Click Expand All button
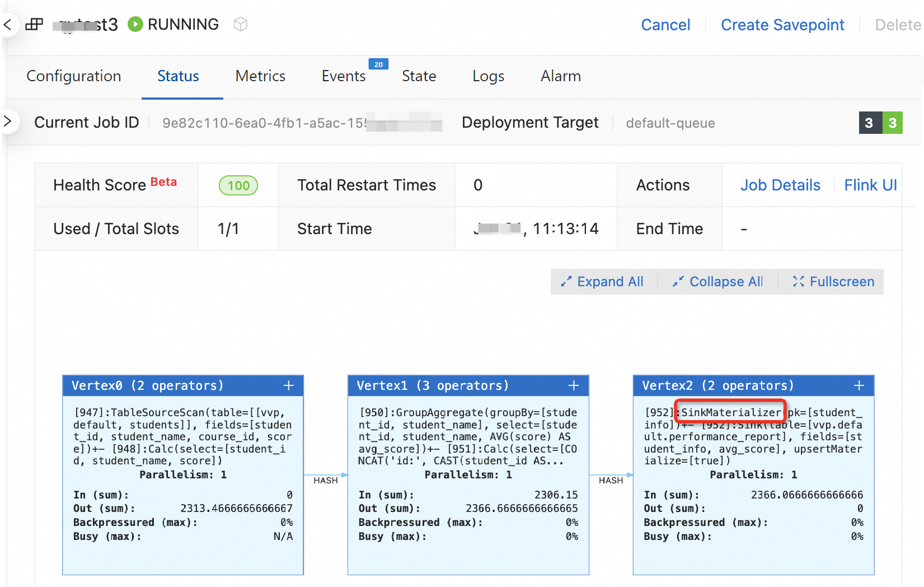924x587 pixels. point(602,282)
